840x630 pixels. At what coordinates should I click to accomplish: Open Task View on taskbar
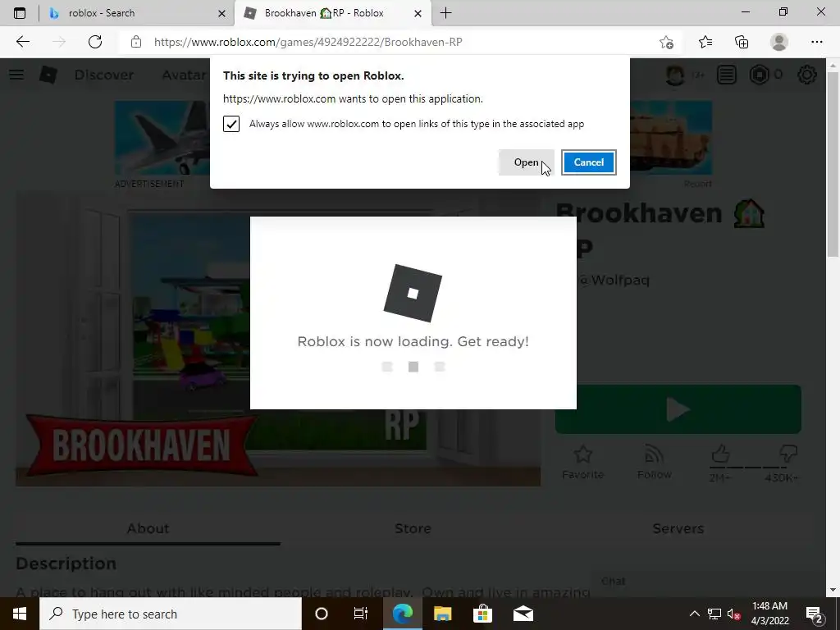tap(361, 614)
